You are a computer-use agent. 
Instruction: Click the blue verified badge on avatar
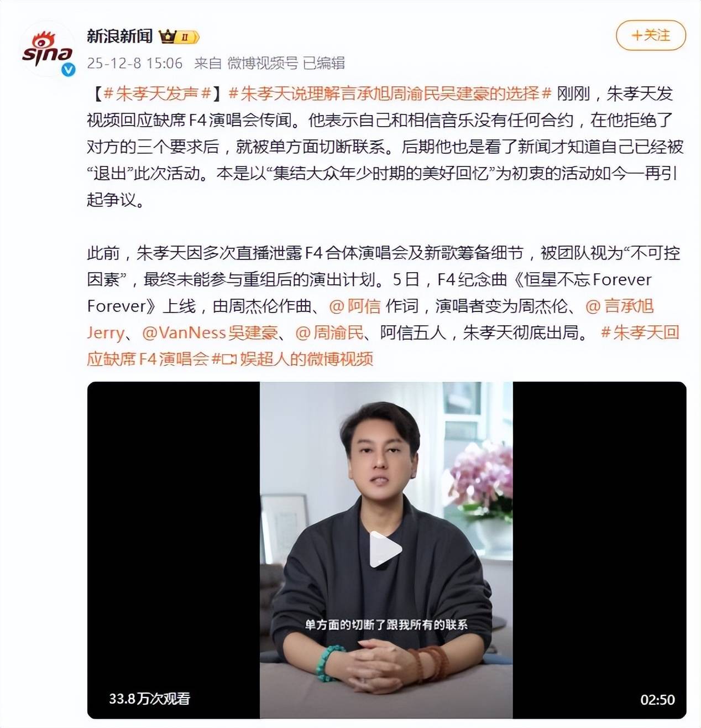(69, 69)
